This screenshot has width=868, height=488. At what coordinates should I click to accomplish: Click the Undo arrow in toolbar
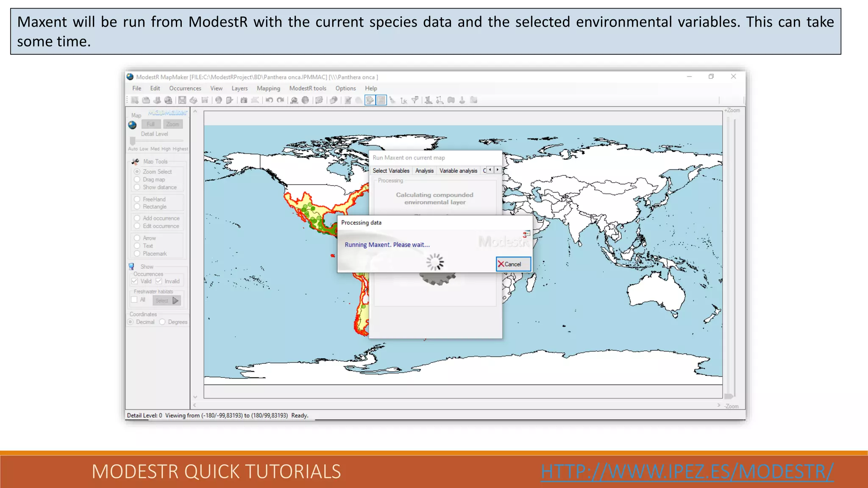[x=269, y=100]
